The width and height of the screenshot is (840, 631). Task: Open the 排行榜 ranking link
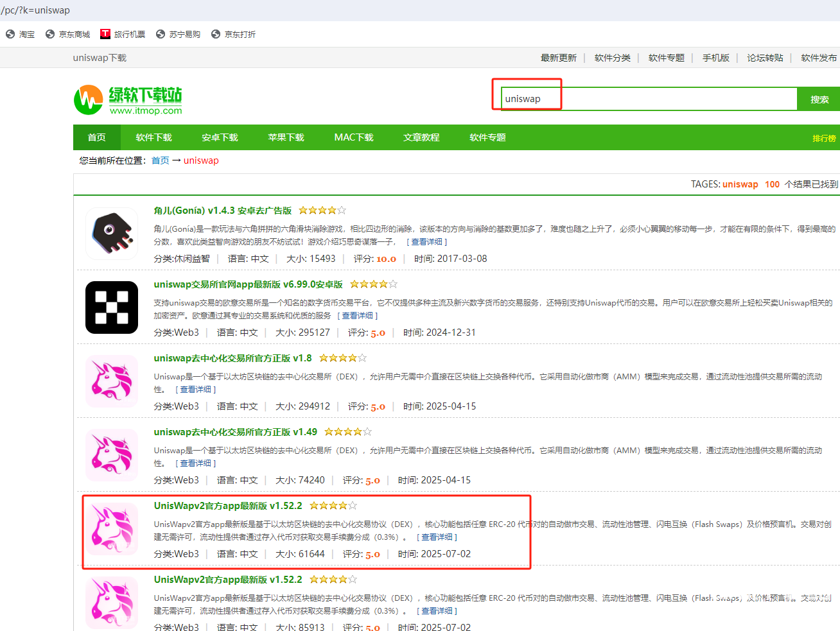coord(823,139)
